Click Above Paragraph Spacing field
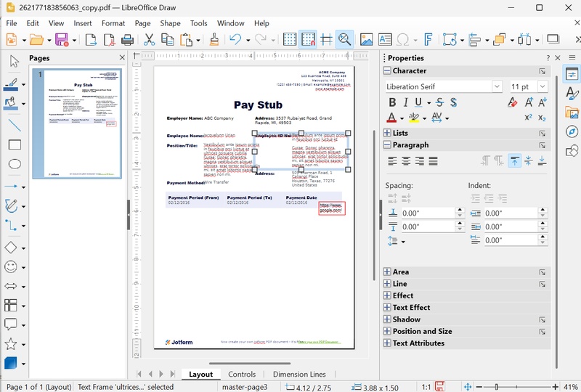 (x=428, y=213)
